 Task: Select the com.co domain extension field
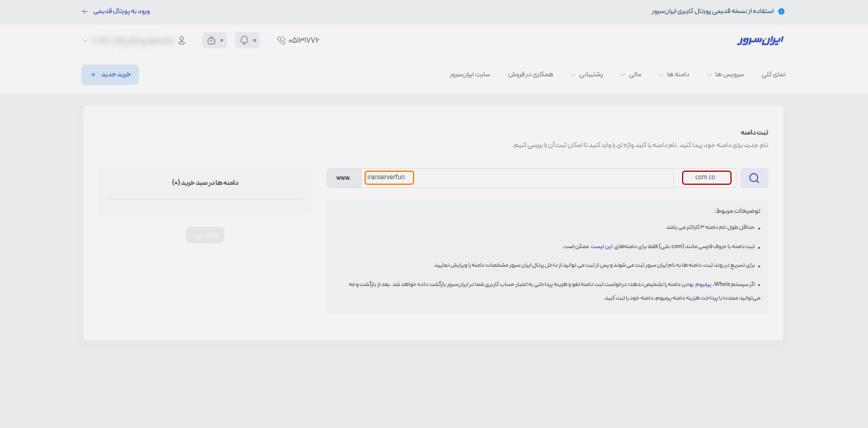pyautogui.click(x=706, y=178)
